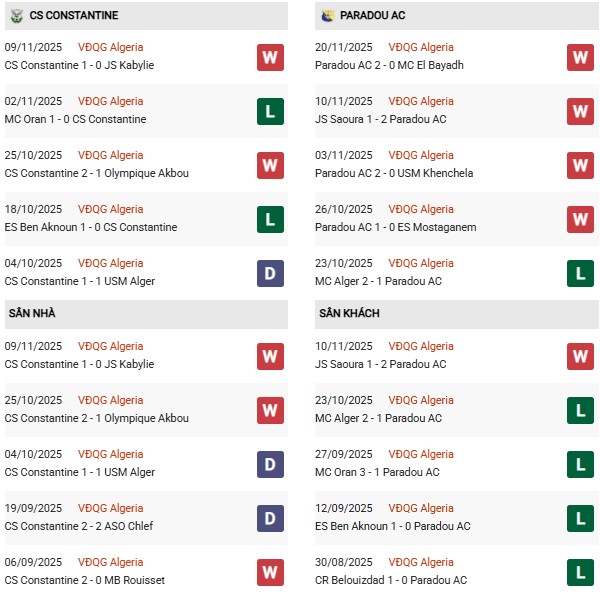Click match JS Saoura 1 - 2 Paradou AC under SÂN KHÁCH
This screenshot has height=594, width=600.
coord(380,364)
